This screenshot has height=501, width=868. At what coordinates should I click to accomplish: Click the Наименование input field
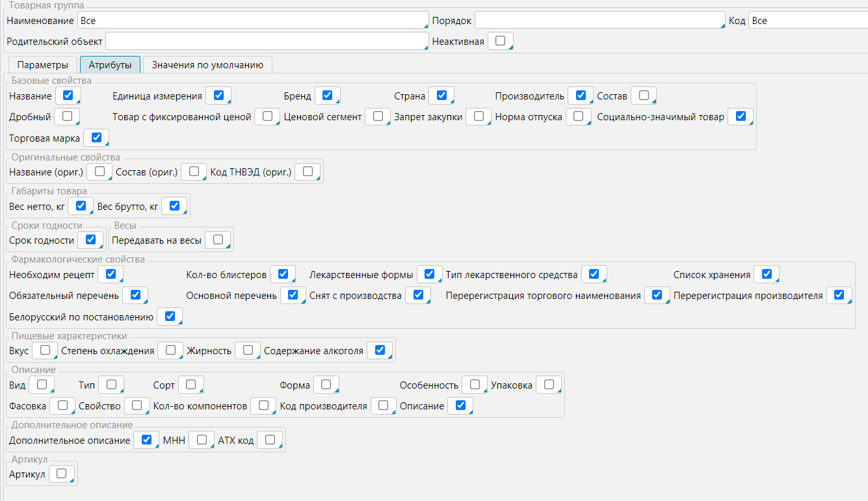coord(252,21)
